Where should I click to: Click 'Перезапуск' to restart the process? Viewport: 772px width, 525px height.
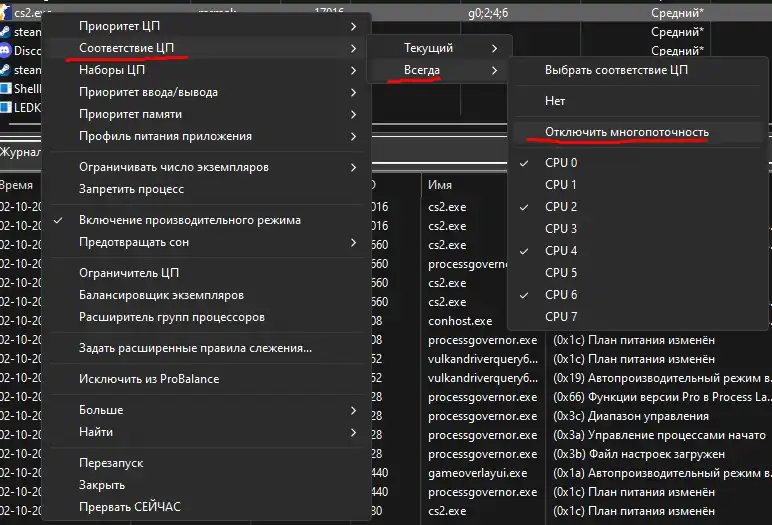click(111, 463)
